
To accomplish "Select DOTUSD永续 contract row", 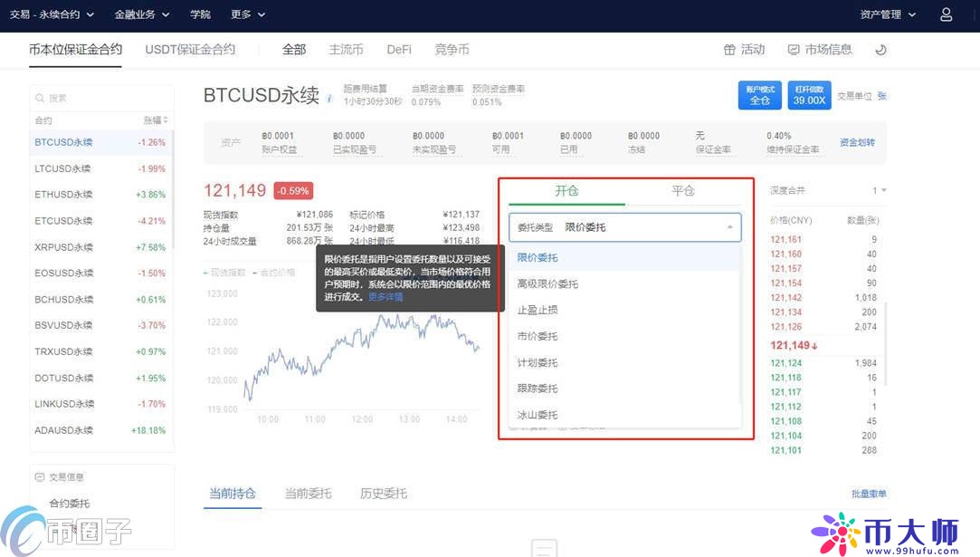I will pos(101,378).
